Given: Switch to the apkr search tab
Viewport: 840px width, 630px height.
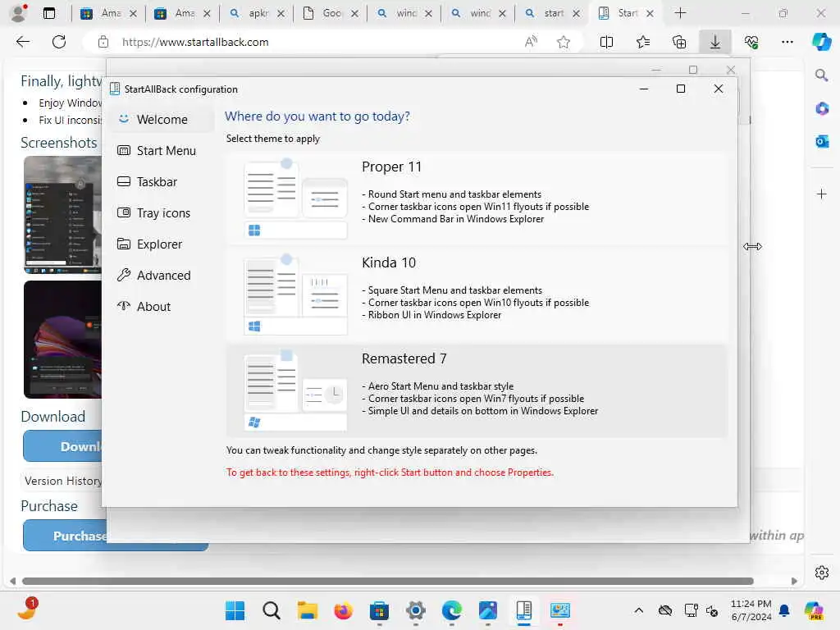Looking at the screenshot, I should (257, 13).
